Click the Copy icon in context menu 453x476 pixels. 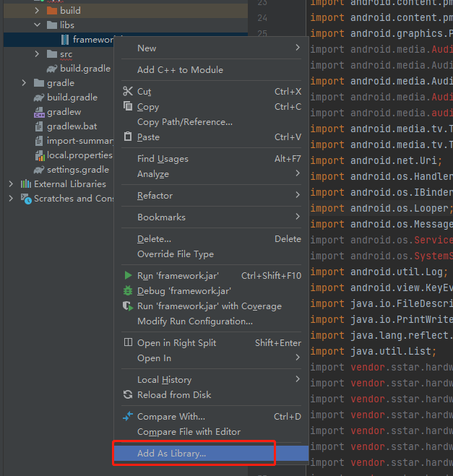pyautogui.click(x=128, y=106)
